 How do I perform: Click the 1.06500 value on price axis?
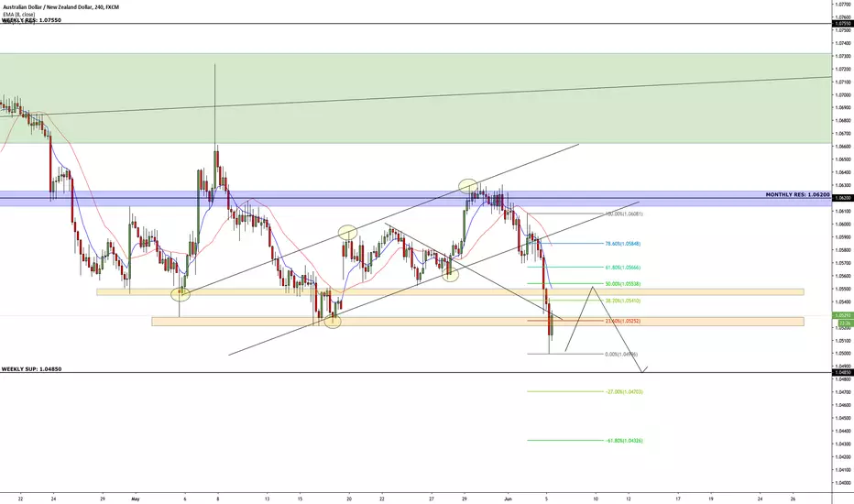(x=843, y=159)
